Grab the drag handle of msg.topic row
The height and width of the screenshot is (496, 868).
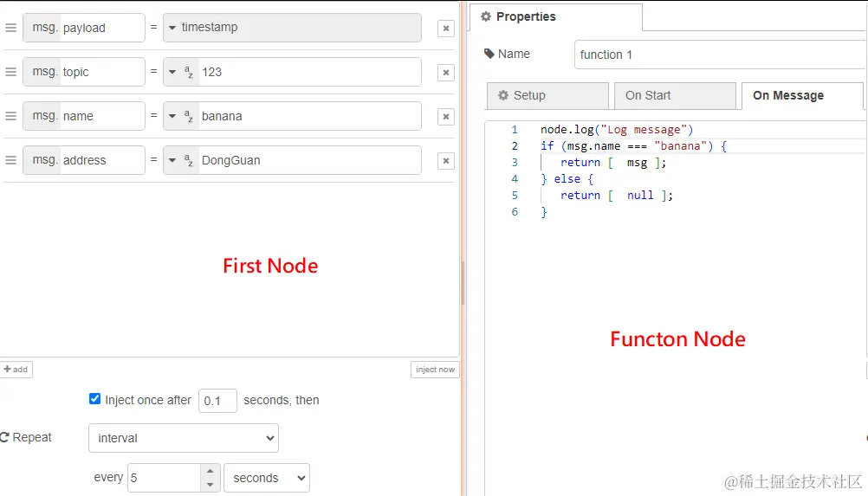click(x=10, y=72)
